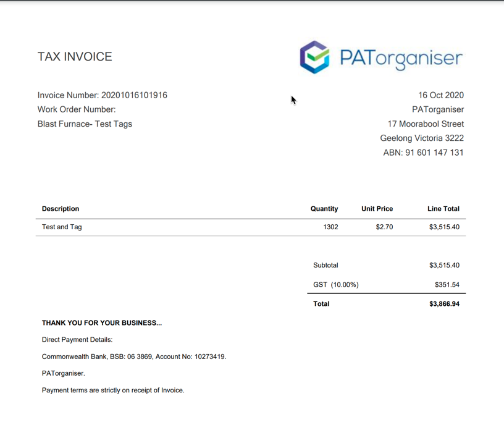
Task: Click the PATorganiser company name under the date
Action: pos(438,110)
